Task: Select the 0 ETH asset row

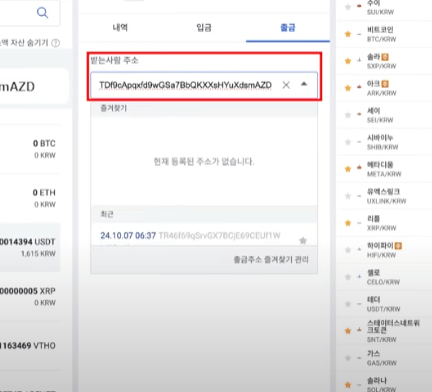Action: [30, 198]
